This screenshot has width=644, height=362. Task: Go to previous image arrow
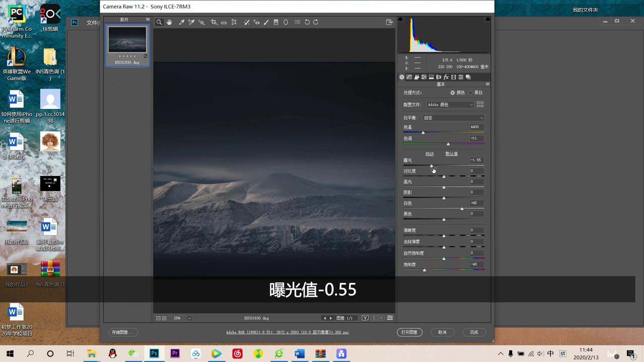(325, 318)
